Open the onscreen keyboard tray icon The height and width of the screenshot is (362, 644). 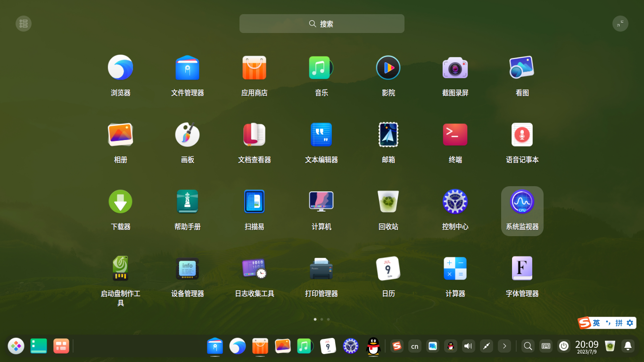coord(546,346)
